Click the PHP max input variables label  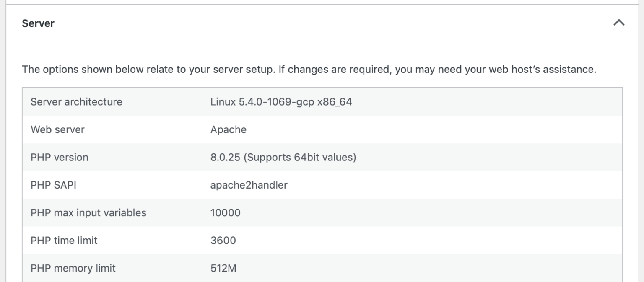tap(88, 213)
